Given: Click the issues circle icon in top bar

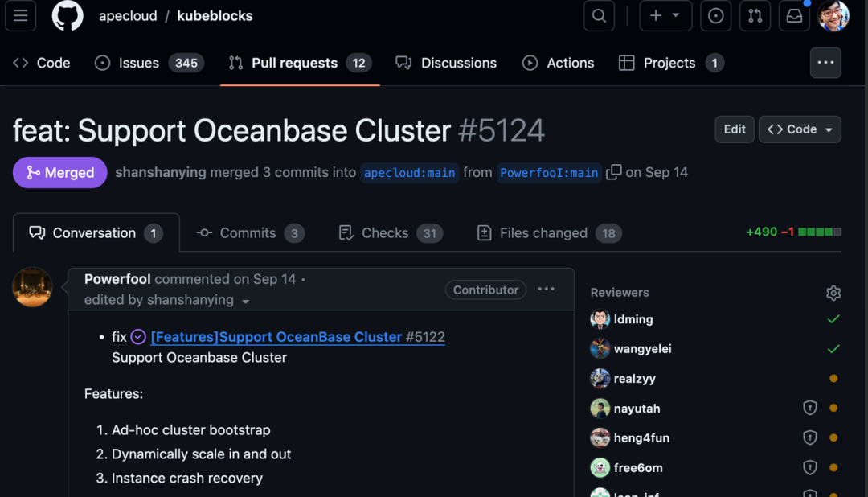Looking at the screenshot, I should [715, 15].
